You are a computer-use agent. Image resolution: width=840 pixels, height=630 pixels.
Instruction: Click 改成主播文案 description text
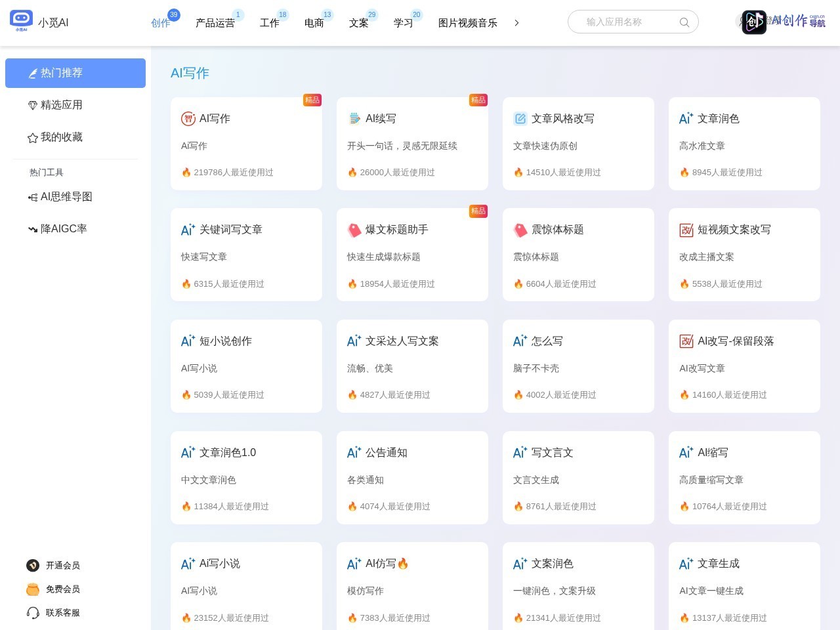(707, 257)
